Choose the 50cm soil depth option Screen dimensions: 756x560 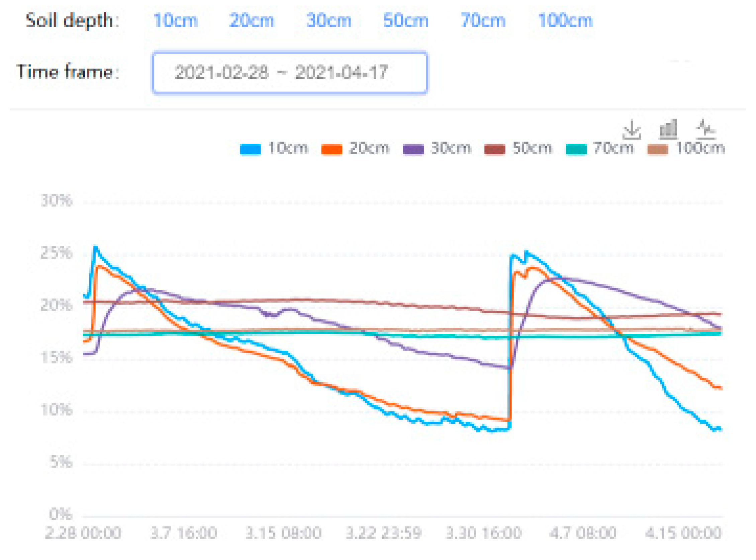click(406, 20)
